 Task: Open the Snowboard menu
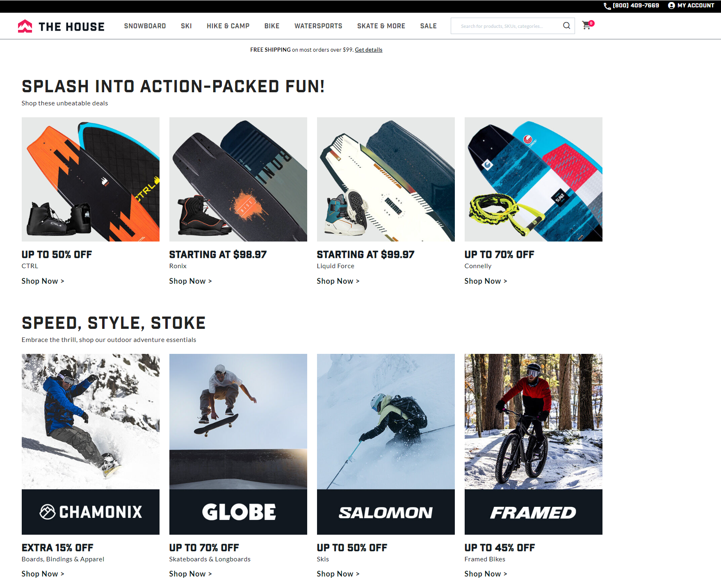(x=145, y=26)
